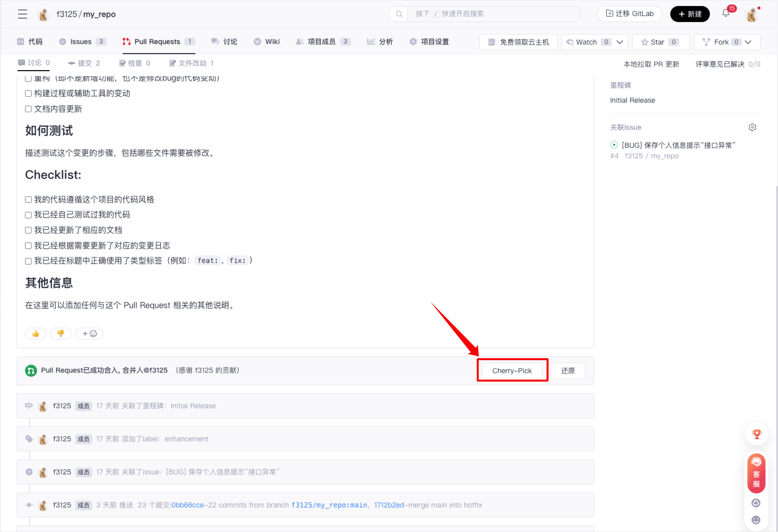Viewport: 778px width, 532px height.
Task: Check "我已经自己测试过我的代码" checkbox
Action: pyautogui.click(x=29, y=215)
